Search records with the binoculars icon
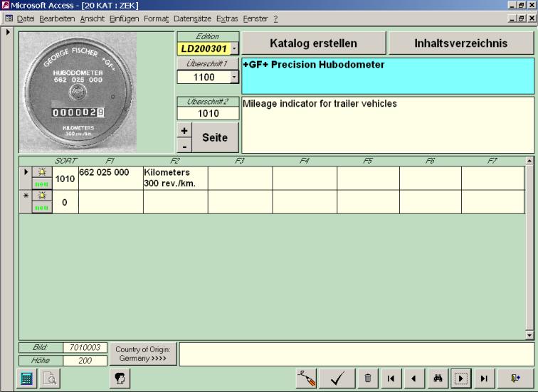Viewport: 538px width, 392px height. [x=438, y=379]
